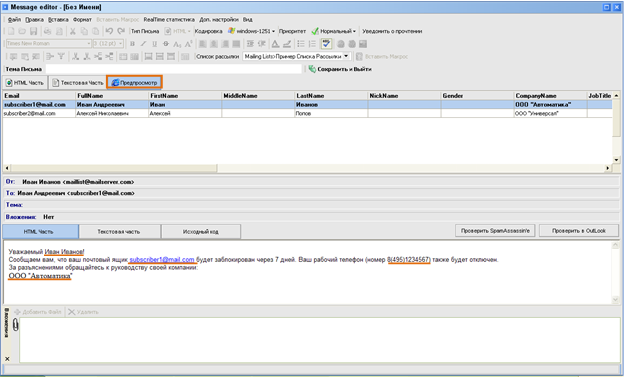Click the filter funnel icon in table toolbar
The width and height of the screenshot is (625, 377).
point(61,57)
